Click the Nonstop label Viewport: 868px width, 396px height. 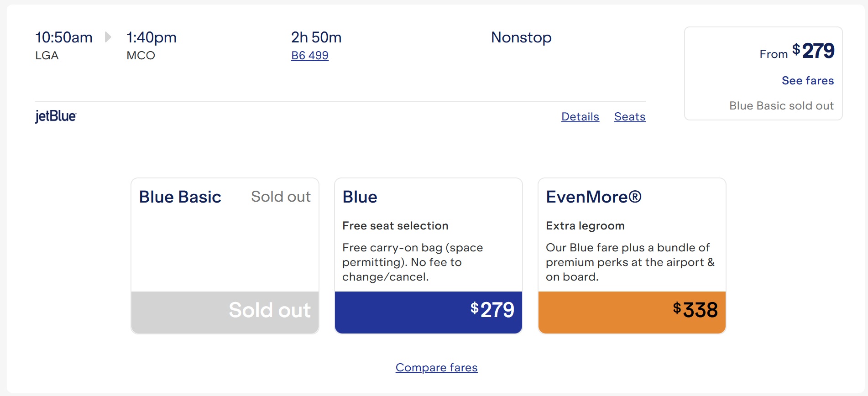[521, 37]
